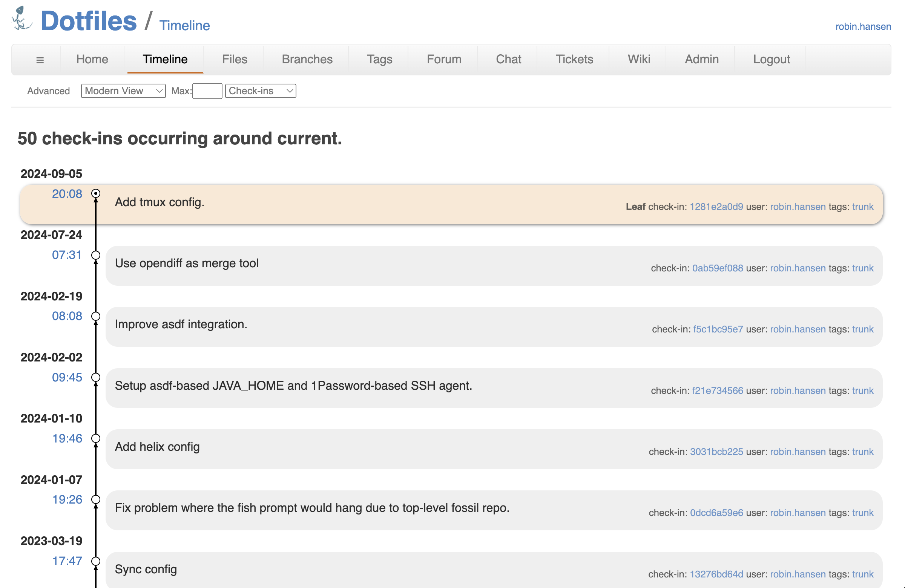Open check-in 1281e2a0d9
Image resolution: width=905 pixels, height=588 pixels.
tap(716, 207)
